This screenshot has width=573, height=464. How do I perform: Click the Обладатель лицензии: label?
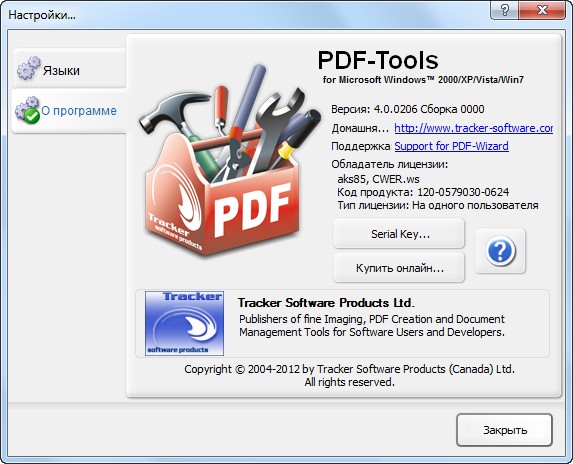click(x=389, y=164)
